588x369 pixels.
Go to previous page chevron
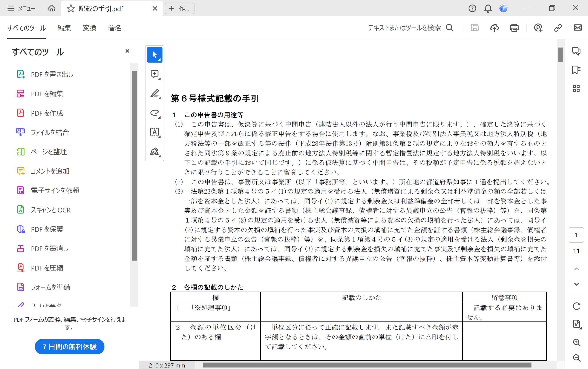(576, 269)
